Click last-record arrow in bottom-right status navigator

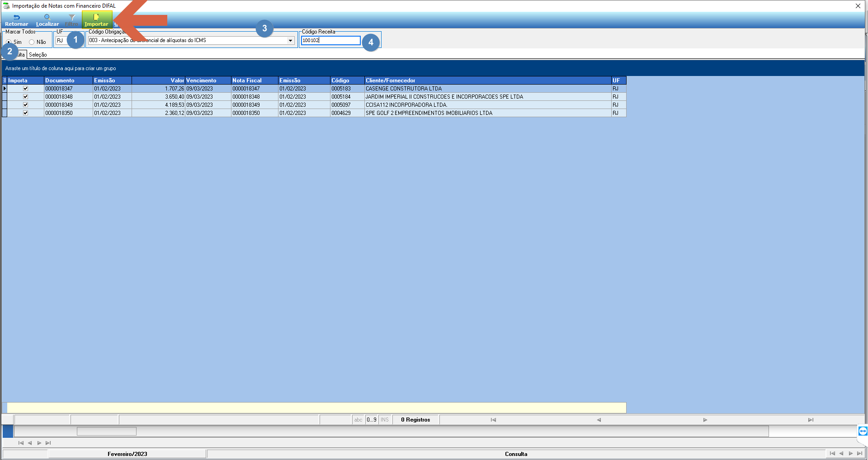[860, 453]
